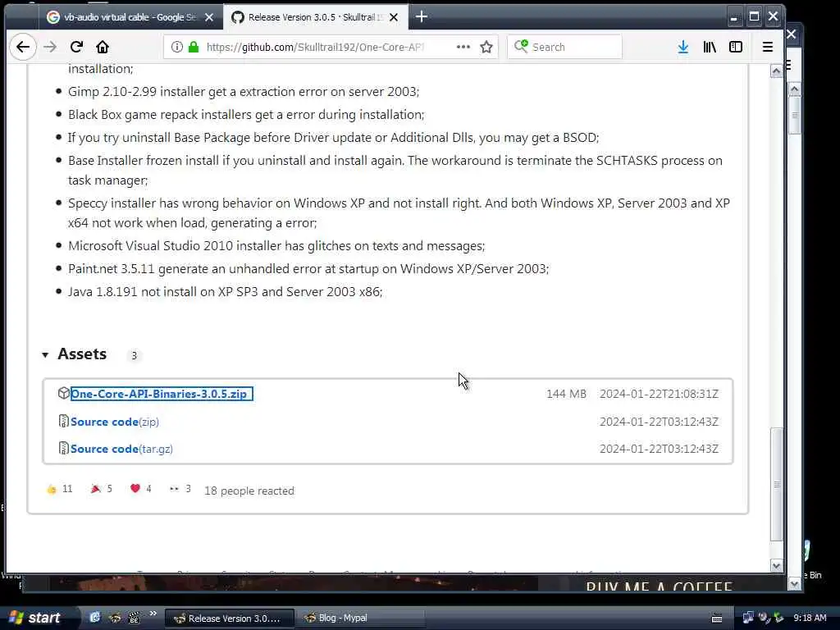
Task: Click the page's vertical scrollbar thumb
Action: 776,484
